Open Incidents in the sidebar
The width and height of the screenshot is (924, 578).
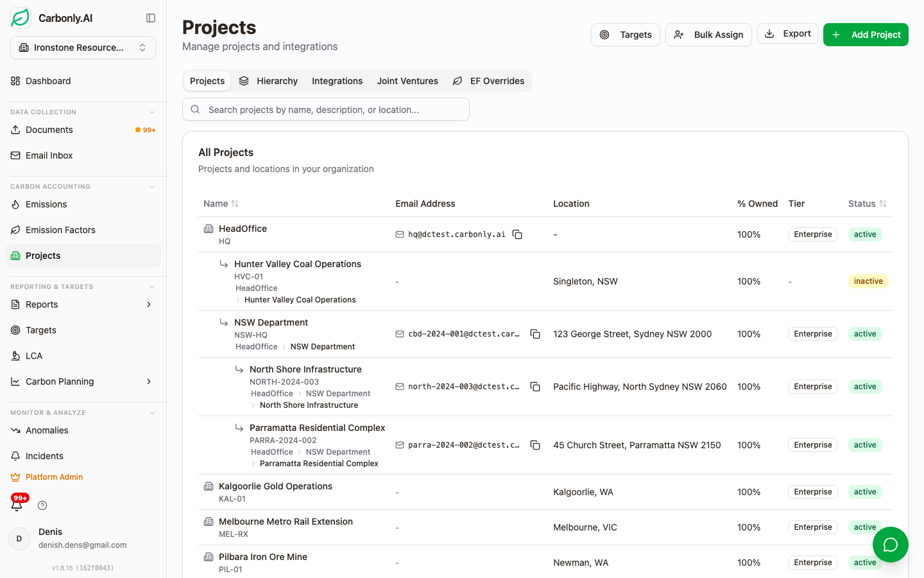[83, 456]
